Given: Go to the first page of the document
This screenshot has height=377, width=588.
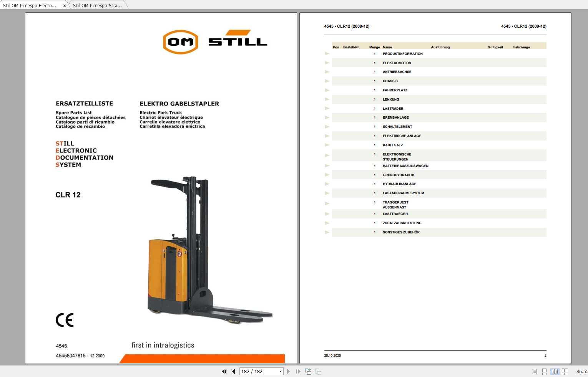Looking at the screenshot, I should point(224,371).
